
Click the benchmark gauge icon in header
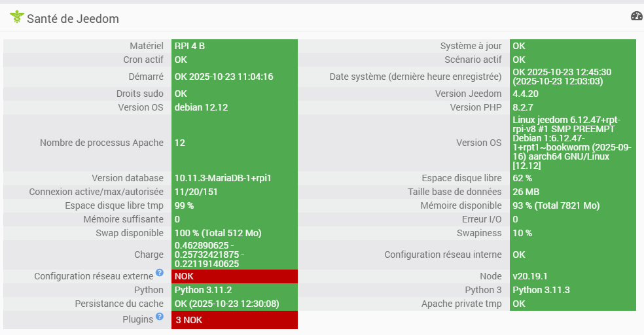(x=636, y=16)
